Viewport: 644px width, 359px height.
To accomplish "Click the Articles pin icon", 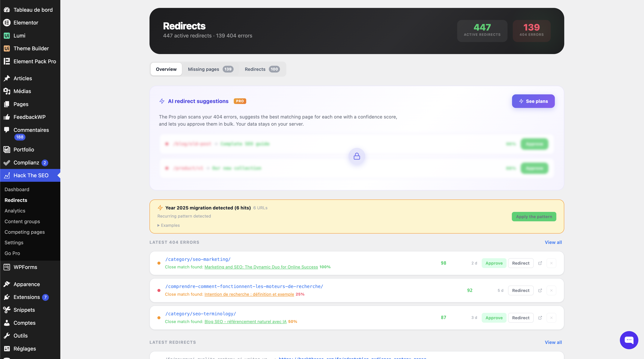I will (x=7, y=78).
